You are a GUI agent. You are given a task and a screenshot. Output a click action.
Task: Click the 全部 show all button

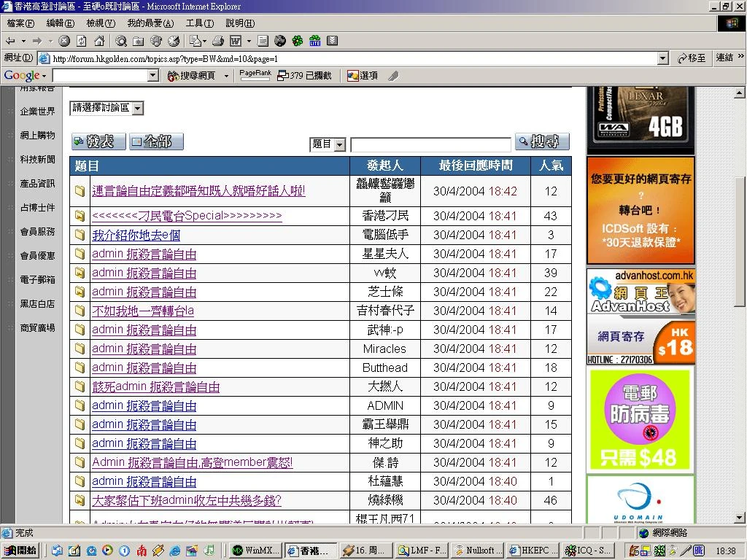pos(156,141)
